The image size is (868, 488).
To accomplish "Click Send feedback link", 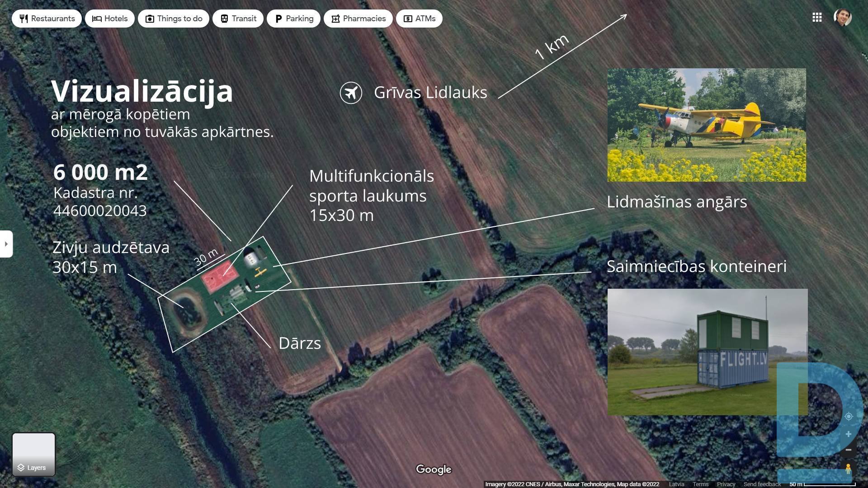I will [762, 484].
